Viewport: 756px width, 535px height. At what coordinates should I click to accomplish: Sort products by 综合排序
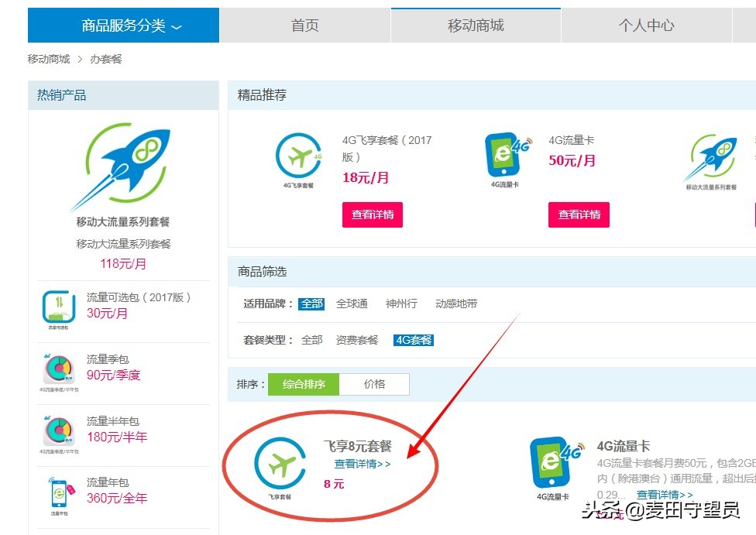304,384
